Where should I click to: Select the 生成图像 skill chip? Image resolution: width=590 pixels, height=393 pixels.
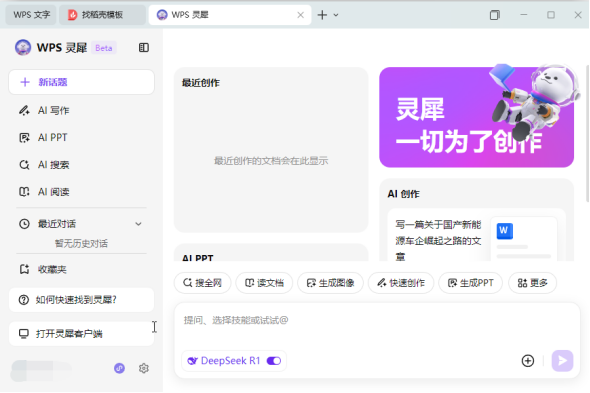tap(330, 283)
